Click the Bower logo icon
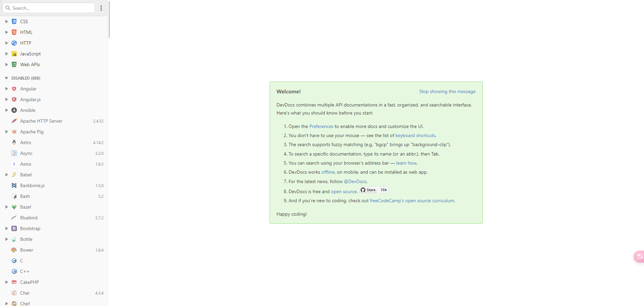Image resolution: width=644 pixels, height=306 pixels. pyautogui.click(x=14, y=250)
